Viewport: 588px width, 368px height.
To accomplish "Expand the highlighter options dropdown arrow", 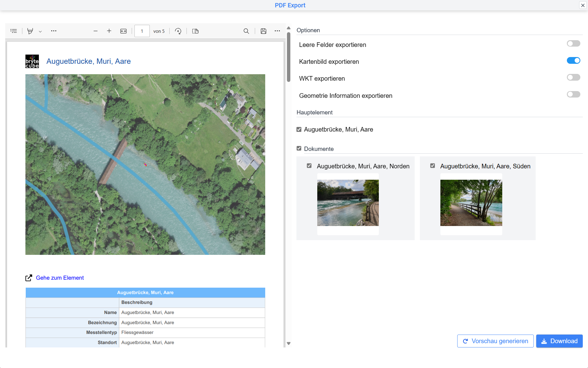I will tap(40, 31).
